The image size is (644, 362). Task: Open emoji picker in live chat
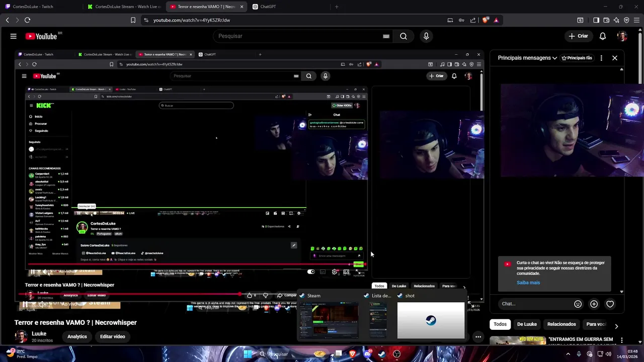coord(578,304)
